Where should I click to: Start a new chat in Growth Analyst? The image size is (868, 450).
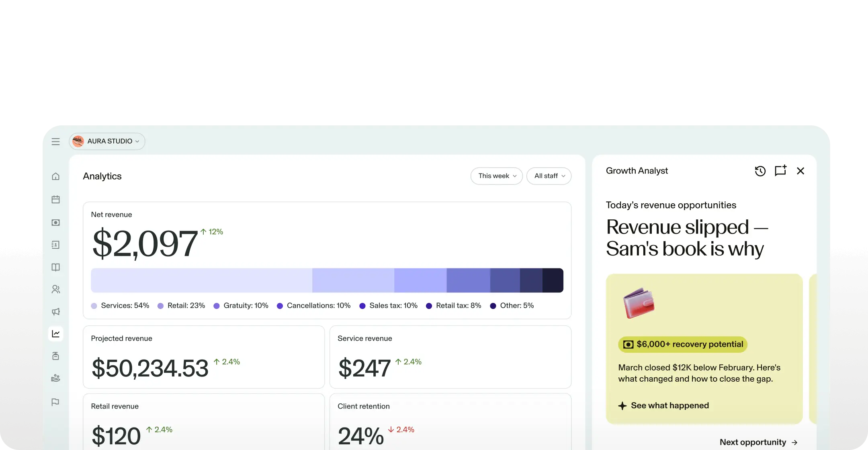pyautogui.click(x=780, y=171)
